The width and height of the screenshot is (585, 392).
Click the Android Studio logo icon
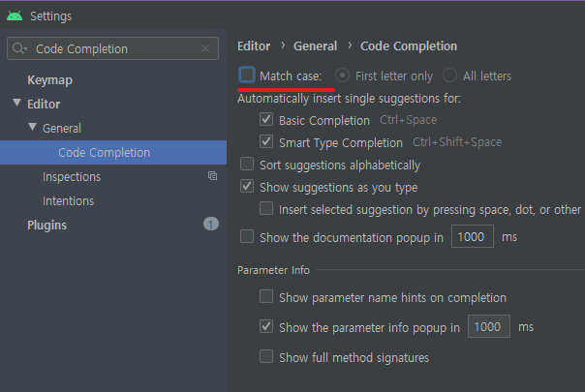click(15, 16)
